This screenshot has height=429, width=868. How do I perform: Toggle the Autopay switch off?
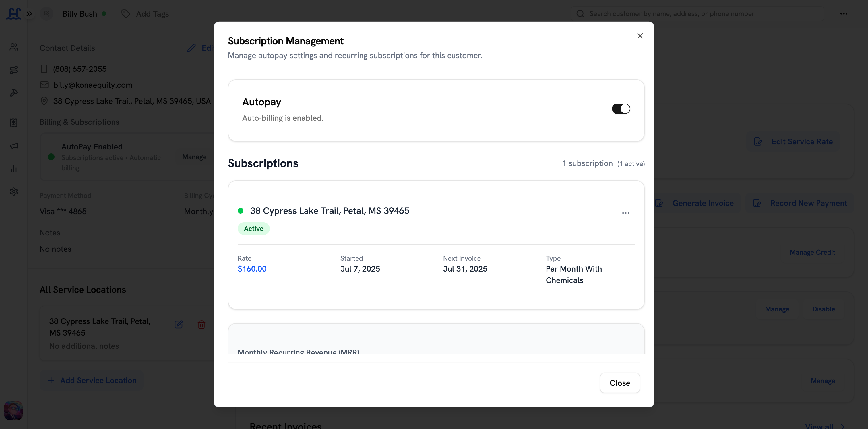[x=621, y=109]
